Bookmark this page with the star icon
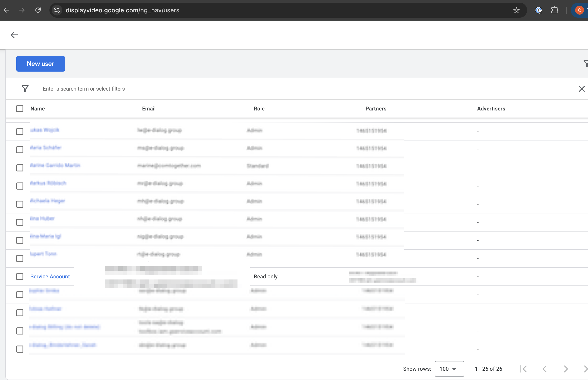588x380 pixels. [516, 10]
